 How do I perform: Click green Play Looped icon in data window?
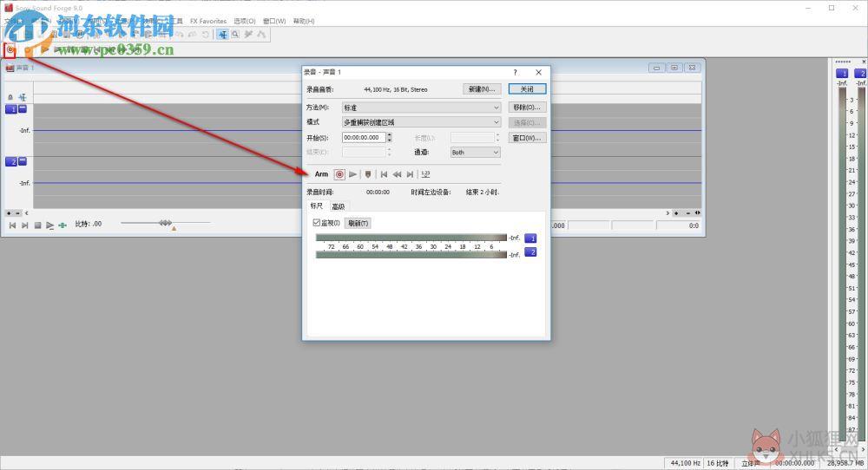[x=62, y=225]
